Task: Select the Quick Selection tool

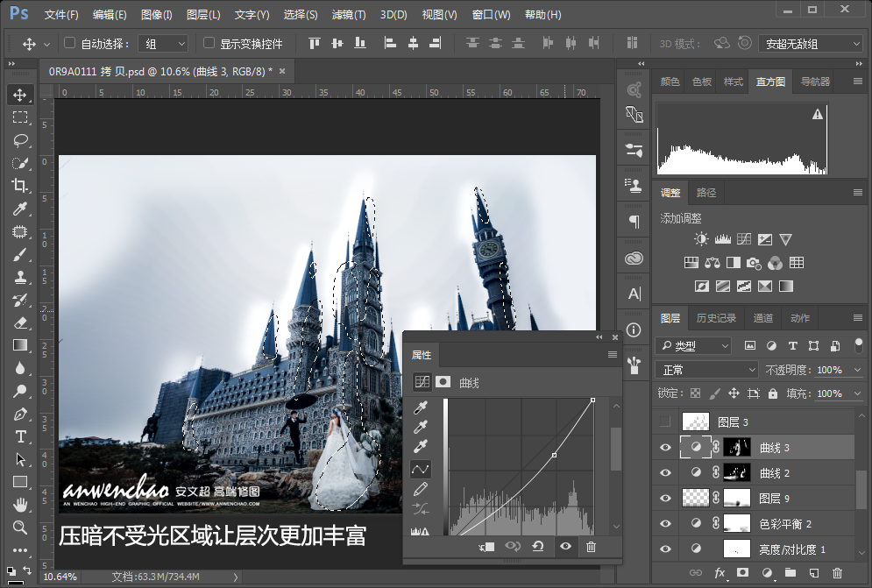Action: [x=20, y=163]
